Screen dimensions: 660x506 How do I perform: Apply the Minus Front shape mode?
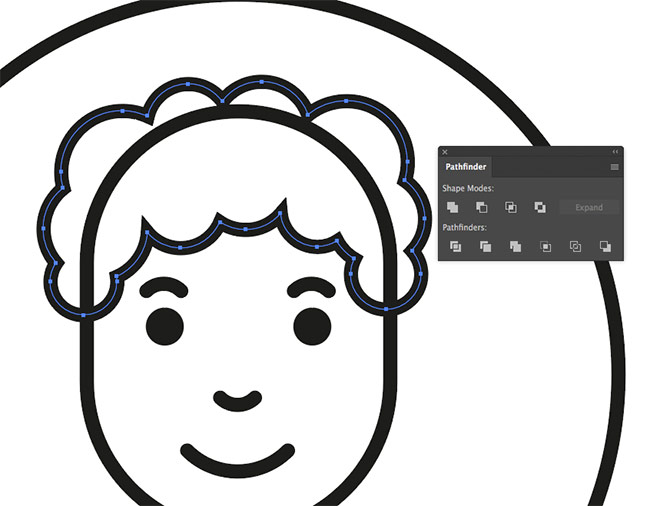(x=482, y=207)
